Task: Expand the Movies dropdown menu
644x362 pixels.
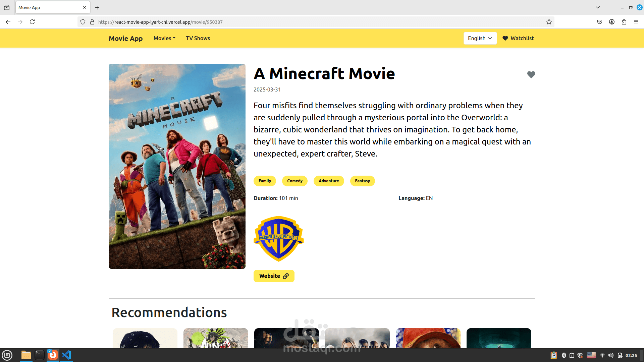Action: (164, 38)
